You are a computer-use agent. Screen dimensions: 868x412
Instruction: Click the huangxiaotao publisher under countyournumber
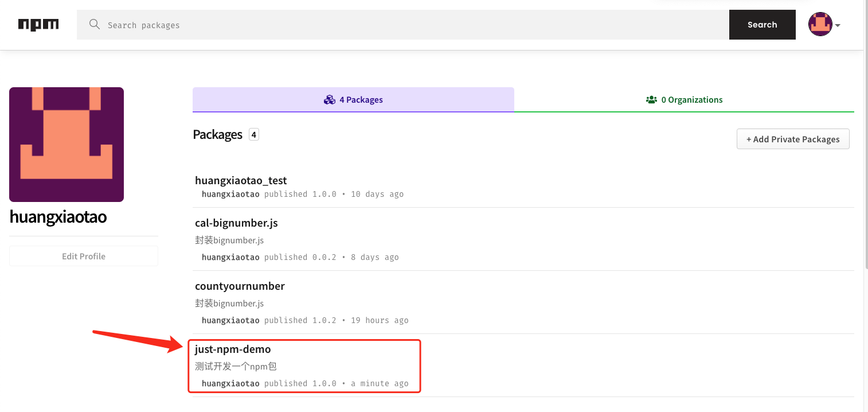coord(230,320)
